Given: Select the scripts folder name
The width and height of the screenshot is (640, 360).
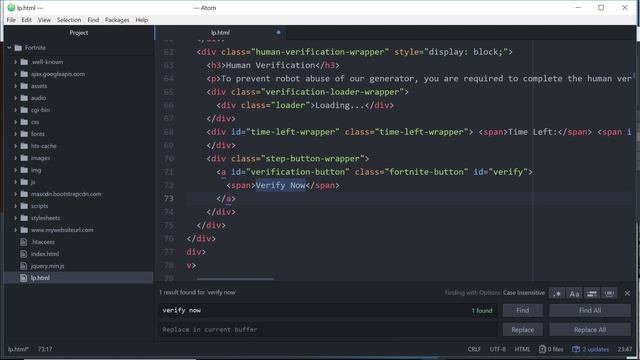Looking at the screenshot, I should 40,206.
